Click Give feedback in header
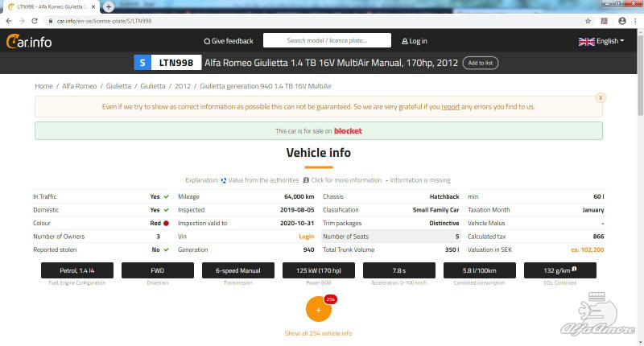The height and width of the screenshot is (346, 644). [x=229, y=41]
